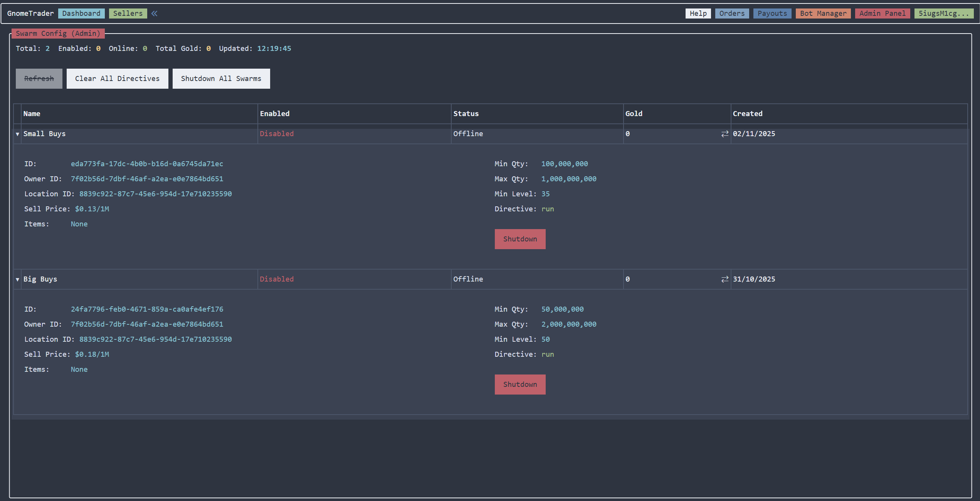This screenshot has height=501, width=980.
Task: Click the GnomeTrader brand title
Action: point(30,13)
